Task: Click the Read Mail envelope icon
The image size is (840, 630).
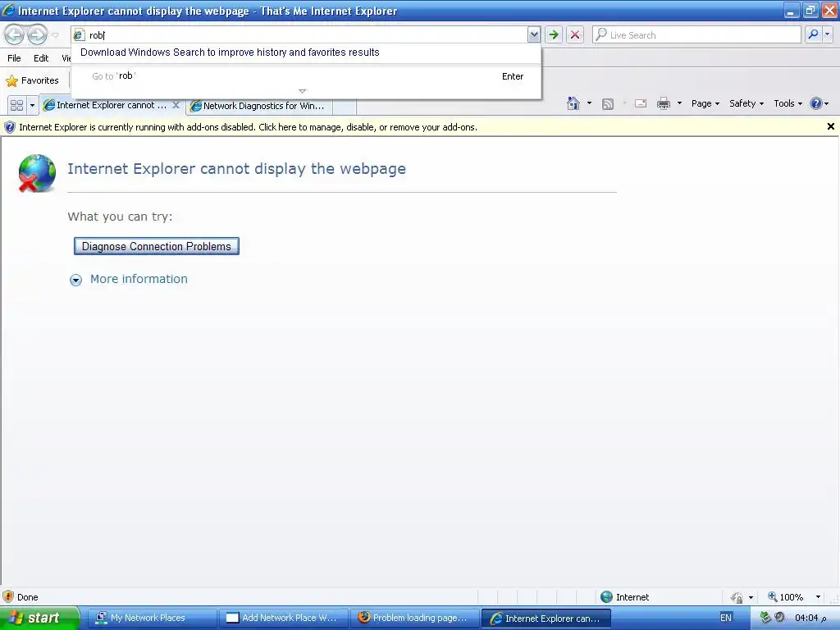Action: pos(640,103)
